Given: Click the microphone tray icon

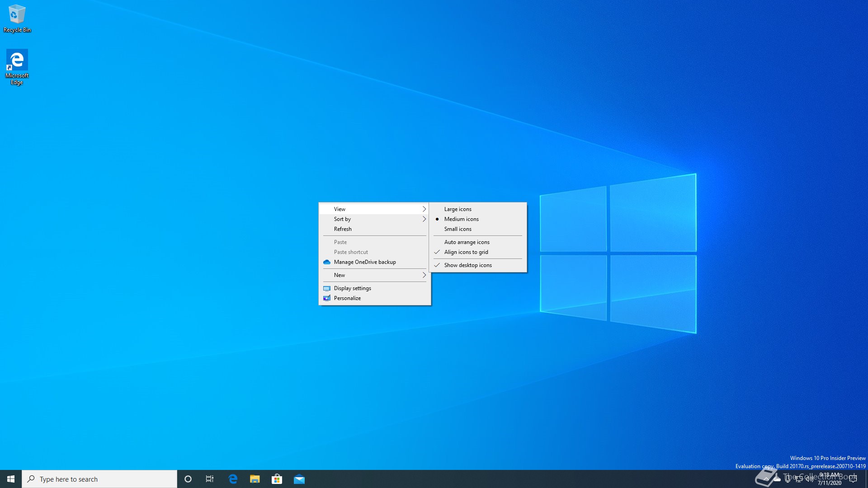Looking at the screenshot, I should click(788, 479).
